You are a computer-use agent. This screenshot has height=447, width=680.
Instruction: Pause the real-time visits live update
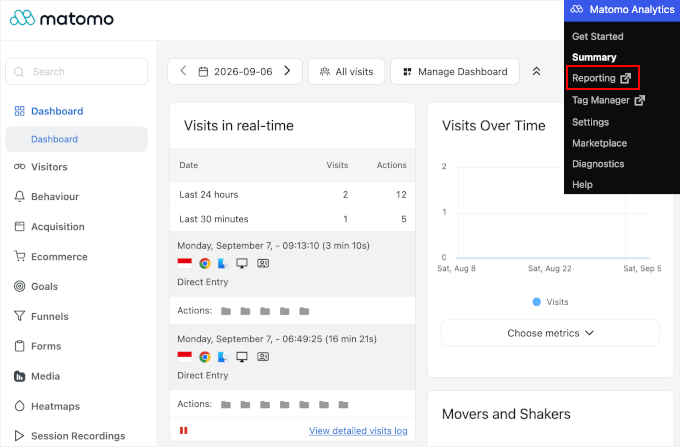(x=184, y=431)
